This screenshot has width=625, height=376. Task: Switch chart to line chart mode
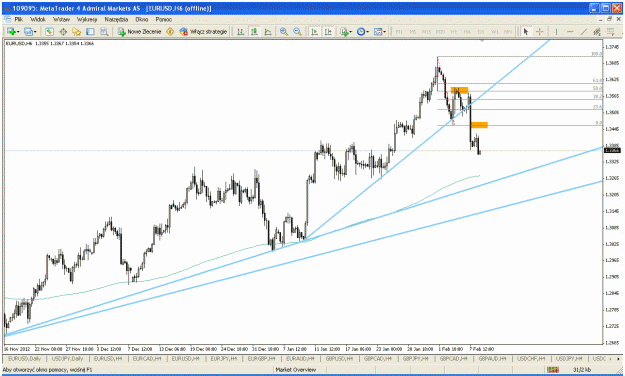[x=268, y=31]
